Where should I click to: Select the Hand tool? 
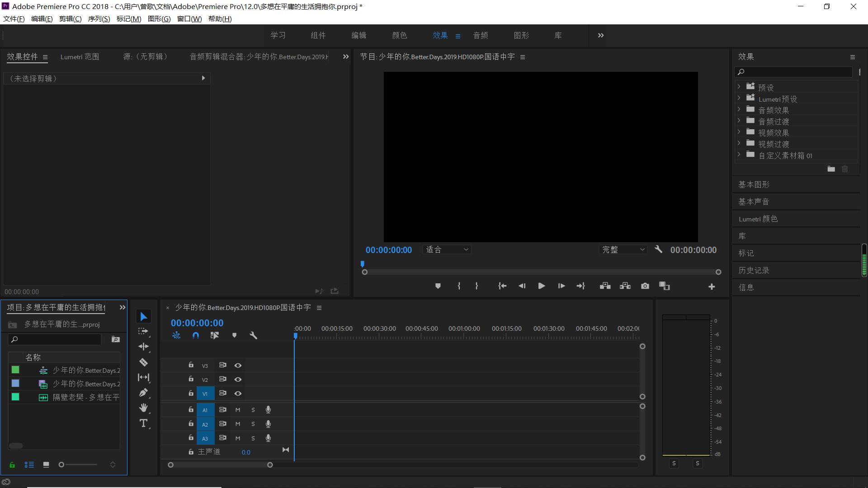pyautogui.click(x=143, y=408)
